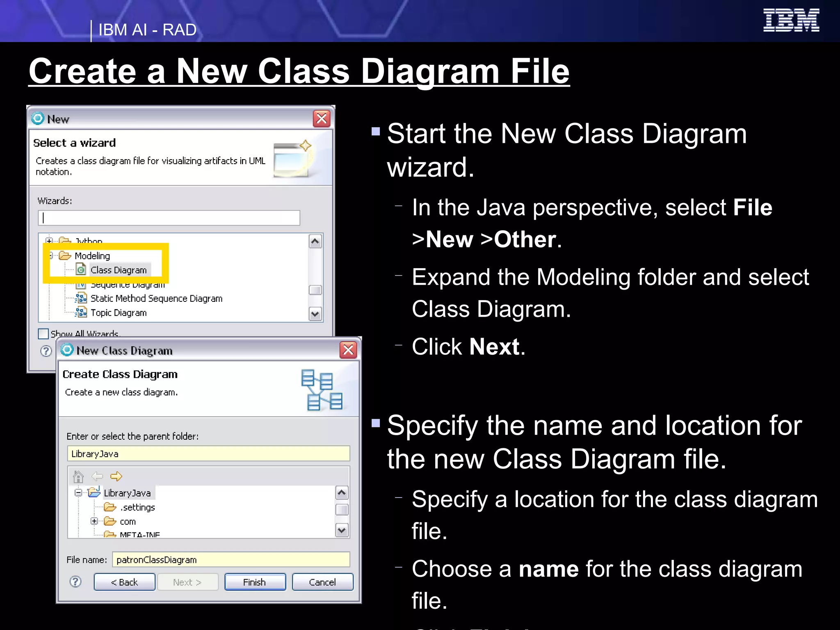Viewport: 840px width, 630px height.
Task: Click the IBM logo in the header
Action: pos(791,20)
